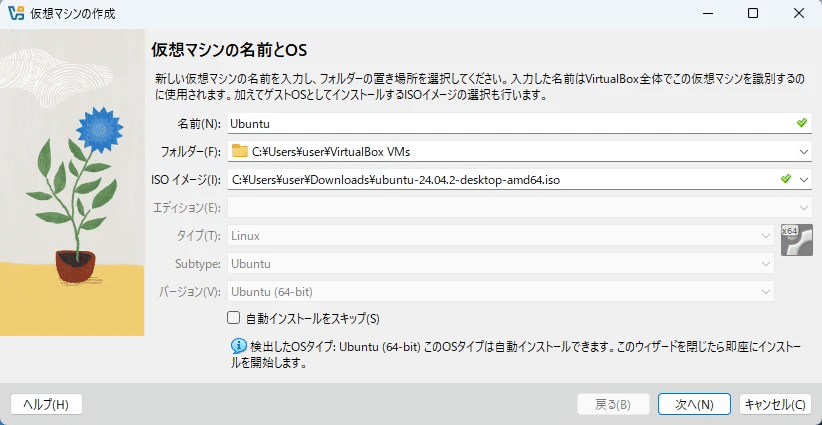Enable the 自動インストールをスキップ checkbox
This screenshot has width=822, height=425.
[233, 318]
